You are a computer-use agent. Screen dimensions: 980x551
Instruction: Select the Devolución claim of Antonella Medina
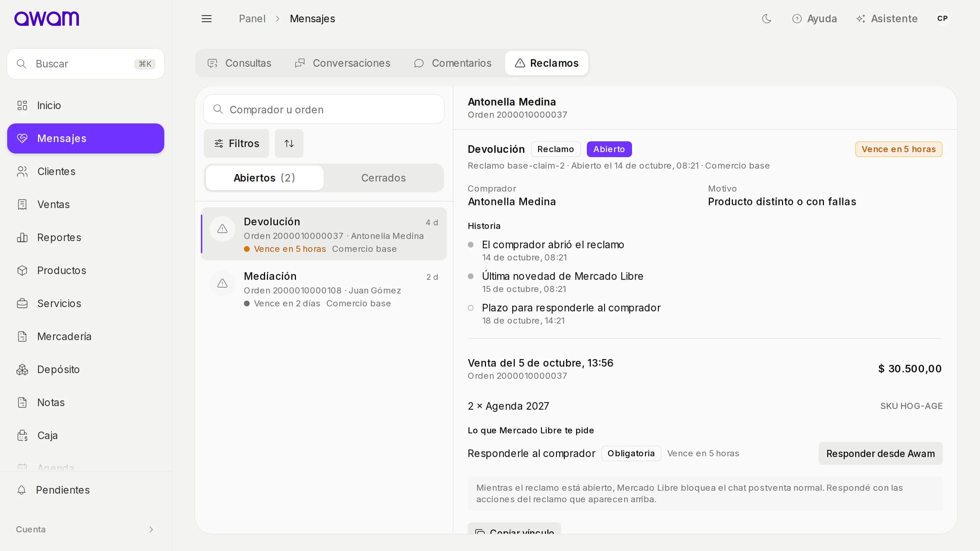tap(324, 234)
